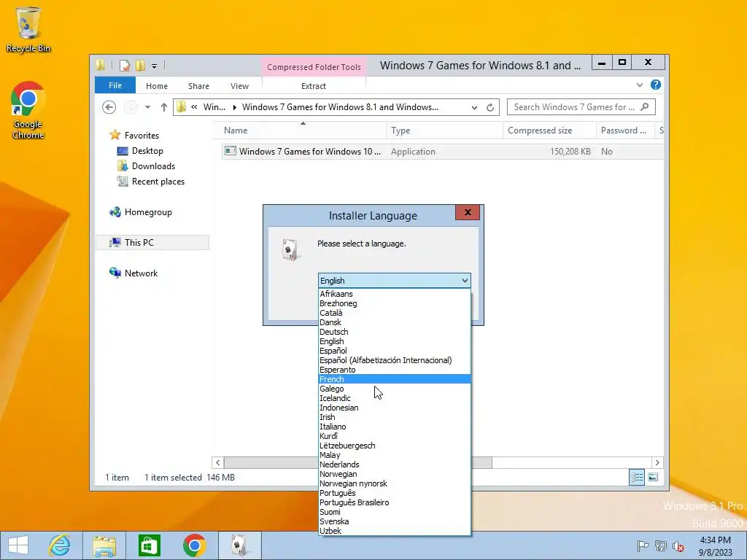Select Compressed Folder Tools contextual tab

click(314, 66)
